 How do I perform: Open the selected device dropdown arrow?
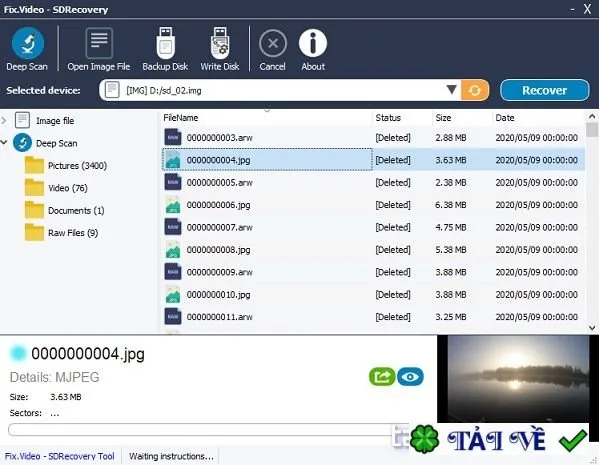tap(452, 90)
